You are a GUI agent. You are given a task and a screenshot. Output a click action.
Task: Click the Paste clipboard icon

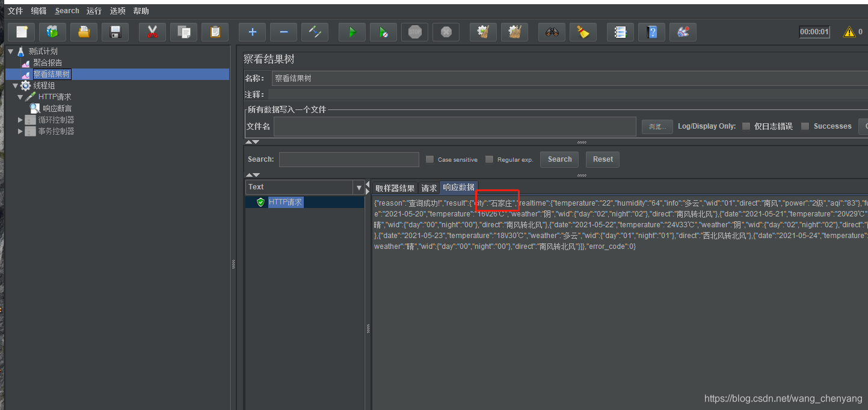215,32
